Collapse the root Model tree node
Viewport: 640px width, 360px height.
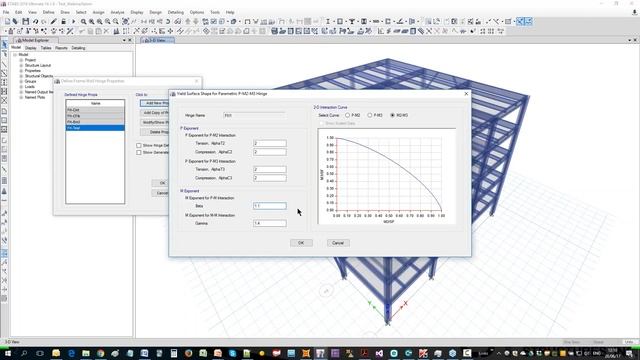pos(15,55)
